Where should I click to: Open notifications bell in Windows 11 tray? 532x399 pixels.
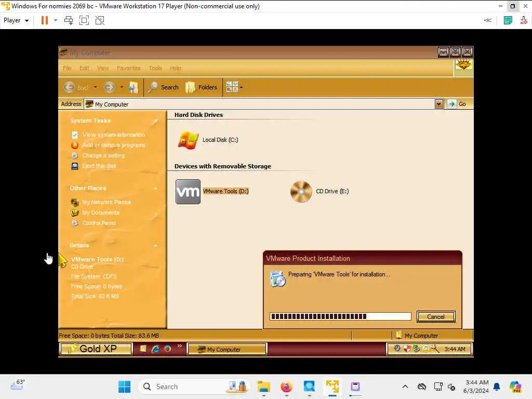(x=497, y=387)
